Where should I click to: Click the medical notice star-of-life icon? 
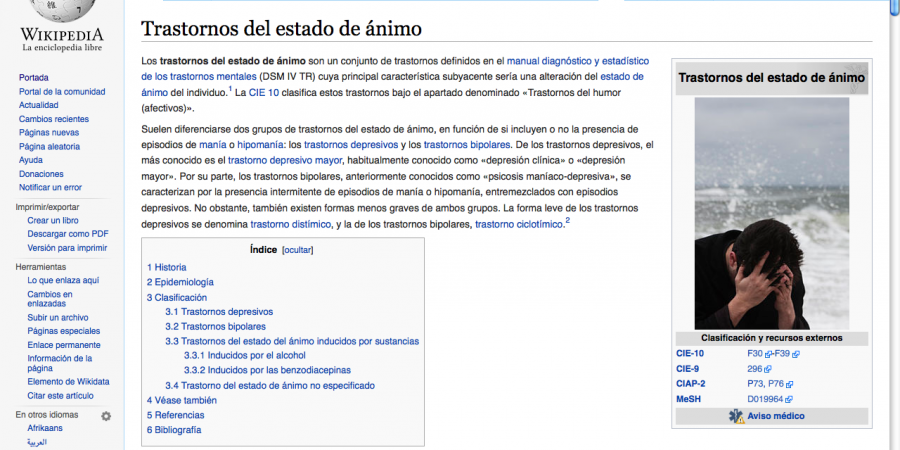[x=736, y=416]
